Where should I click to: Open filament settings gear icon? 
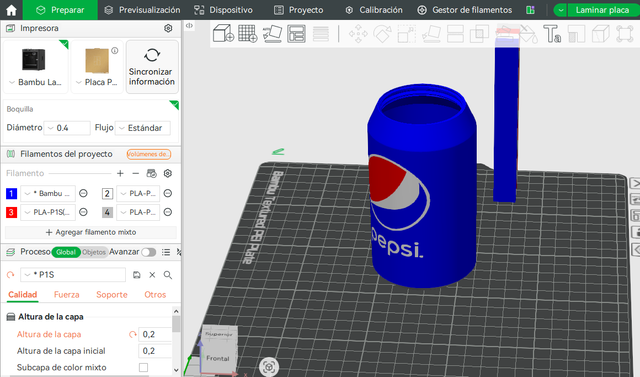167,173
